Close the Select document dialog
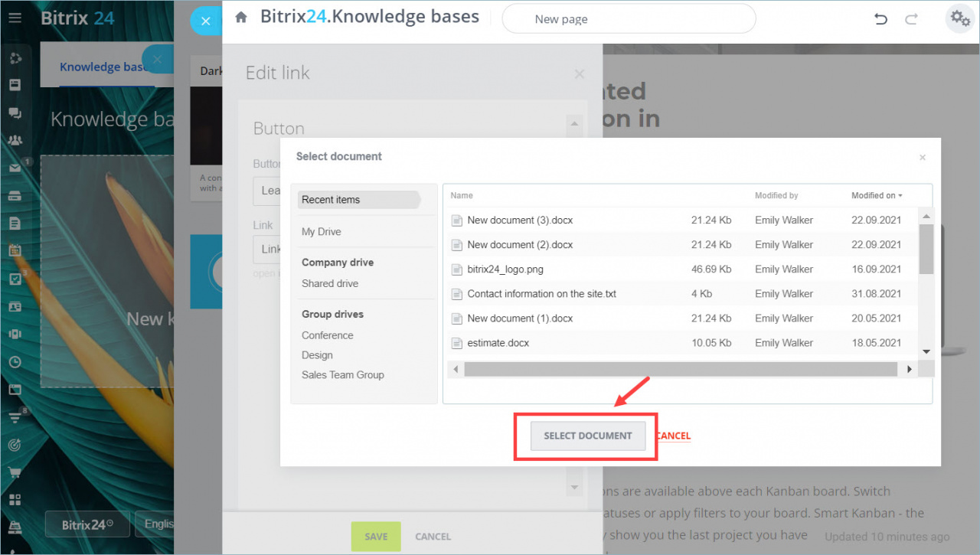980x555 pixels. 923,158
